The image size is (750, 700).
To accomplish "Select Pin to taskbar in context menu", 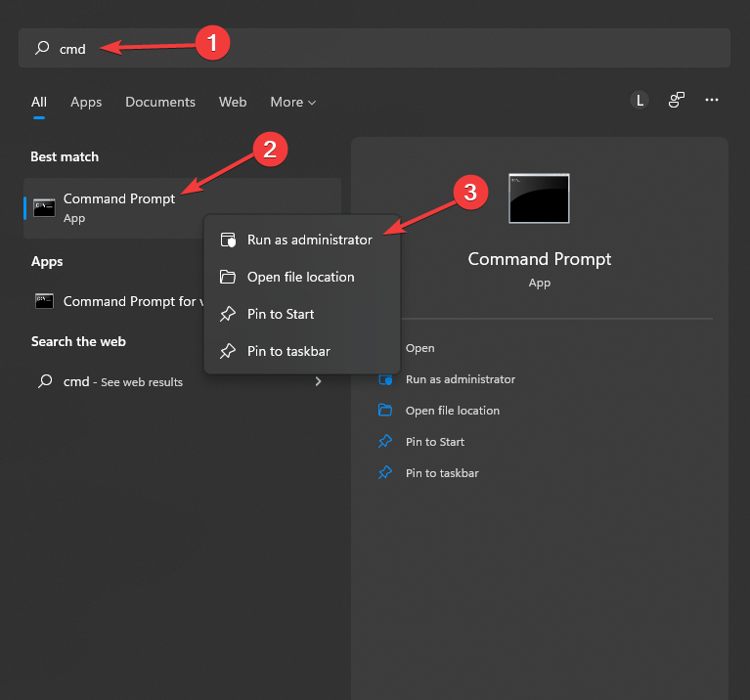I will tap(287, 351).
